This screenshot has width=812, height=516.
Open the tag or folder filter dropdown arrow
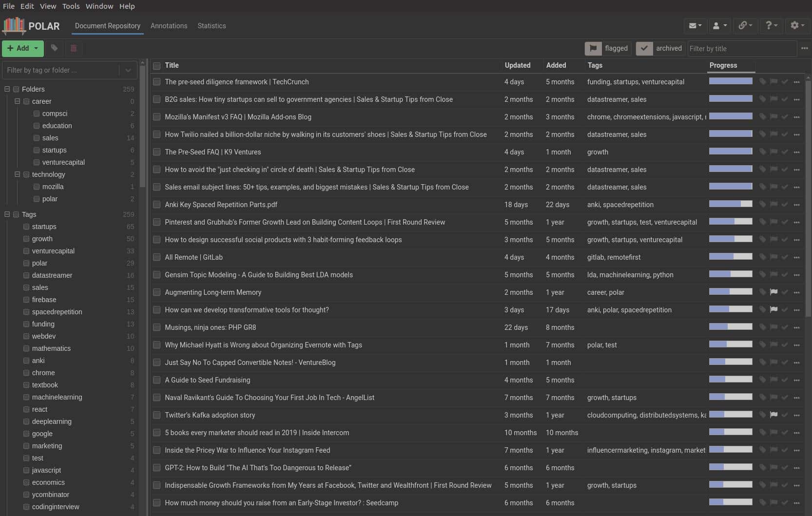tap(128, 70)
